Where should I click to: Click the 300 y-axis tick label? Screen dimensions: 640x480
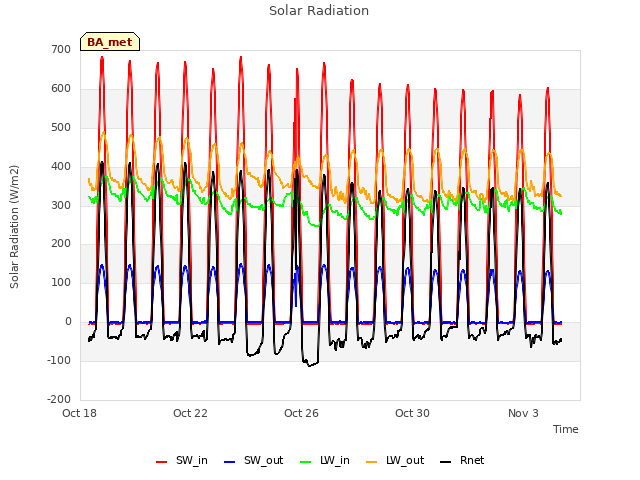(x=61, y=205)
